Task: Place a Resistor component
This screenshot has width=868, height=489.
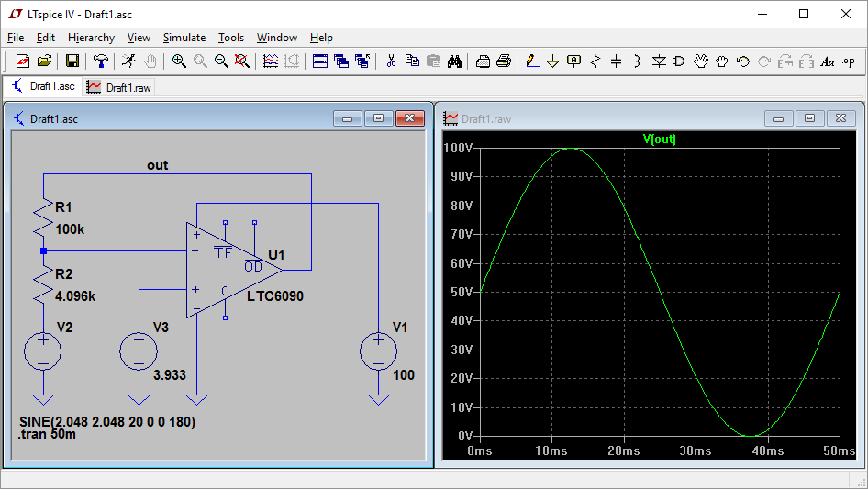Action: tap(595, 61)
